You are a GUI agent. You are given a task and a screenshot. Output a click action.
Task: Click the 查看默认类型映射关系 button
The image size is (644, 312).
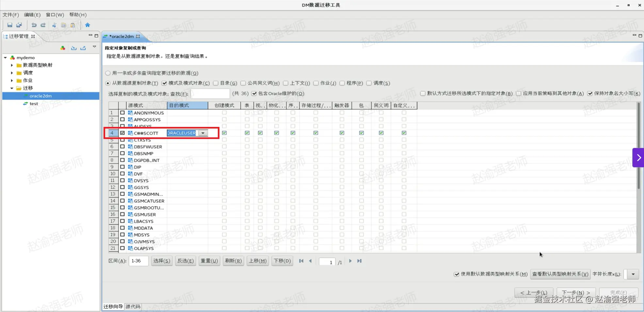point(560,274)
